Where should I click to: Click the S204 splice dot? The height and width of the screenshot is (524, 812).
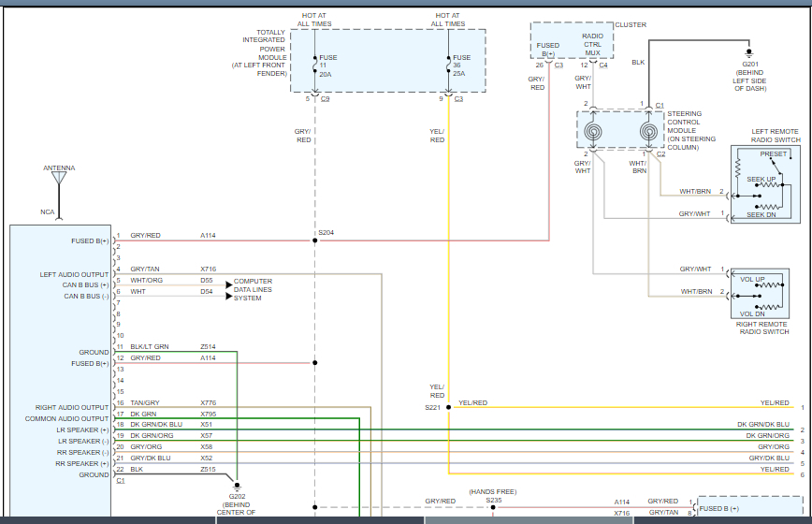pos(315,240)
